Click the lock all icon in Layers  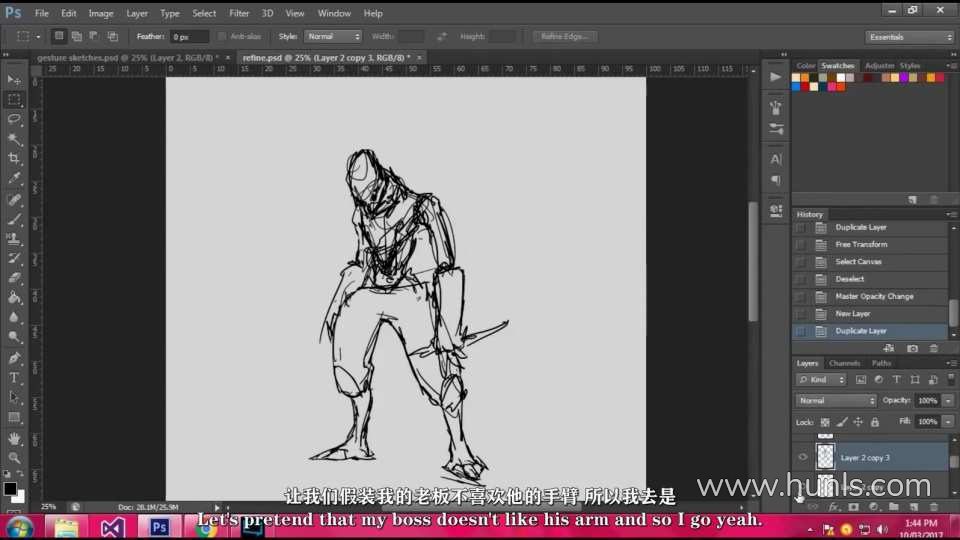874,422
